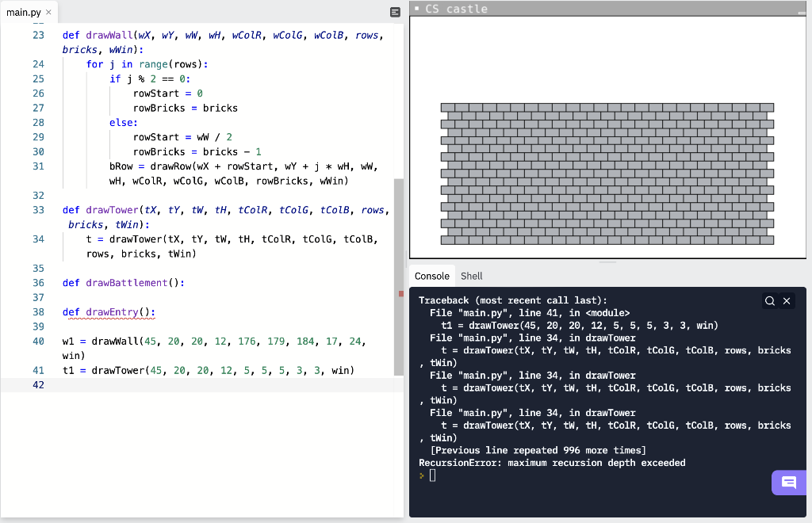Click the 'line 41, in <module>' console line
Image resolution: width=812 pixels, height=523 pixels.
click(x=530, y=313)
